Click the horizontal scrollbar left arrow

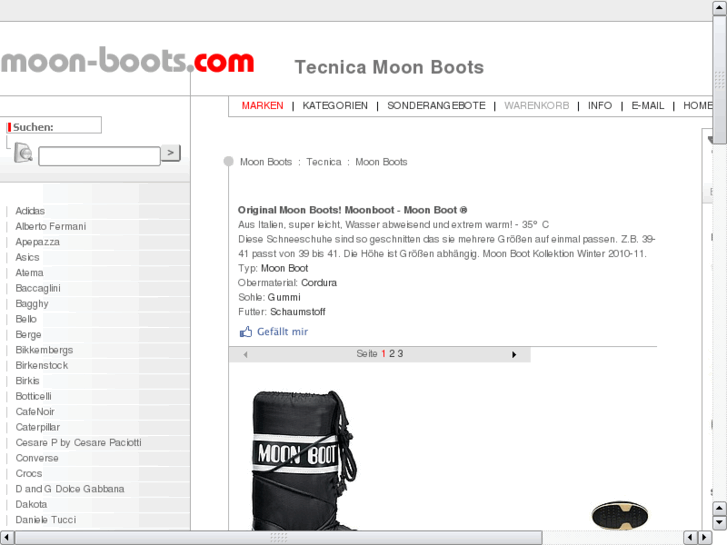6,538
